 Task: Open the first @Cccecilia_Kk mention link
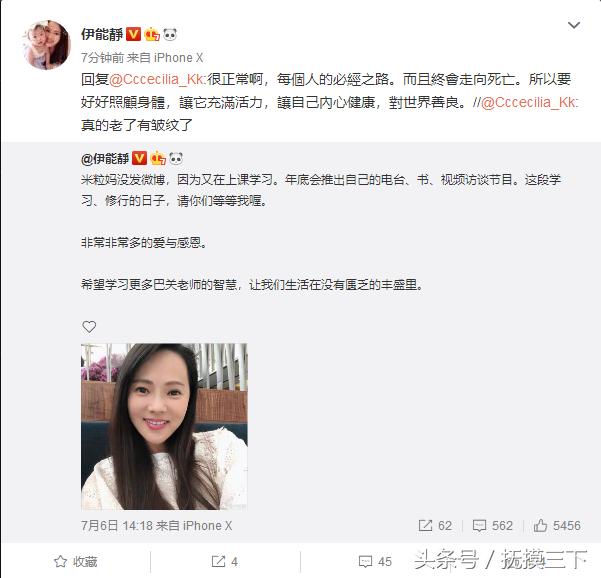click(x=157, y=79)
